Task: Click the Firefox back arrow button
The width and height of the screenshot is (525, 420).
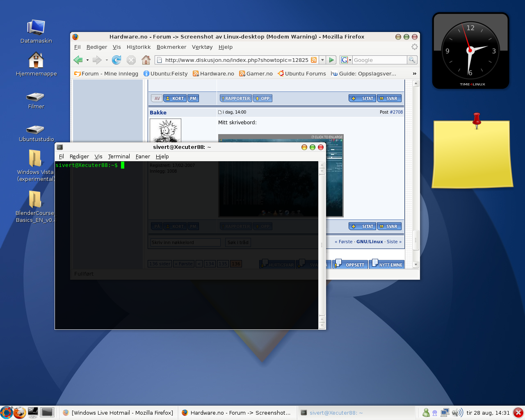Action: click(78, 60)
